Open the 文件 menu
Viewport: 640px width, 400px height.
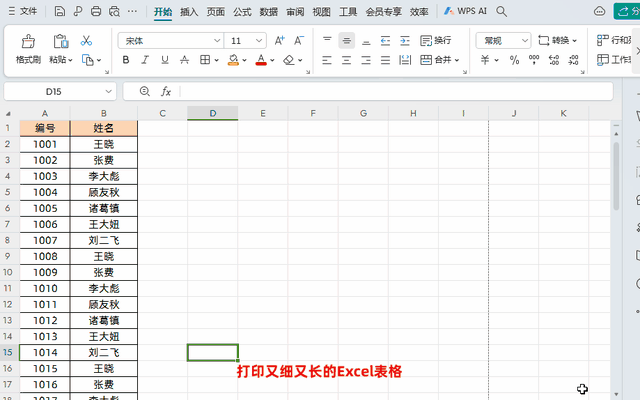(23, 11)
